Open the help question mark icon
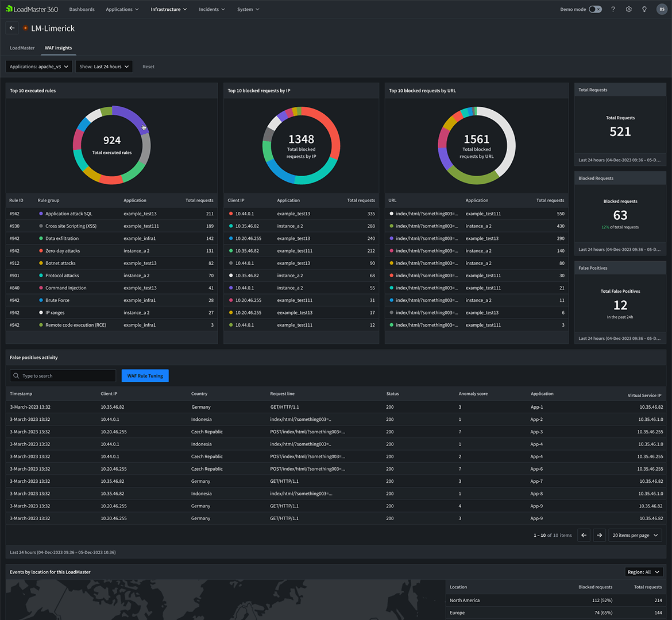The height and width of the screenshot is (620, 672). click(613, 9)
